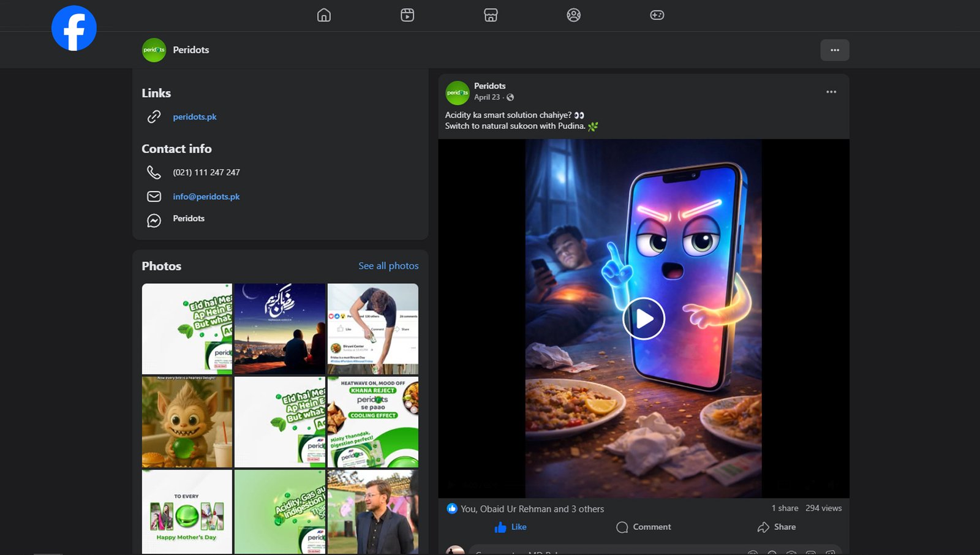This screenshot has width=980, height=555.
Task: Open the page options three-dot button
Action: [835, 50]
